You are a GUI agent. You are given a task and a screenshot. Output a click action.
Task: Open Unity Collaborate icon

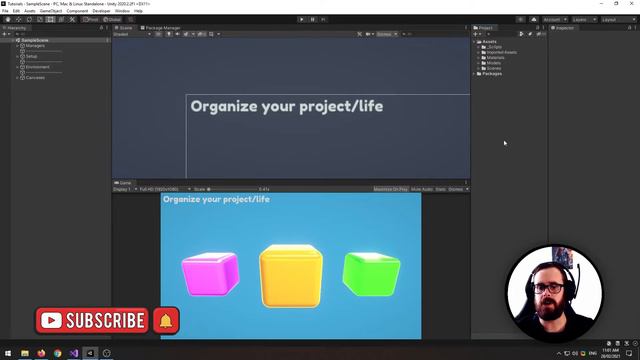click(x=520, y=19)
